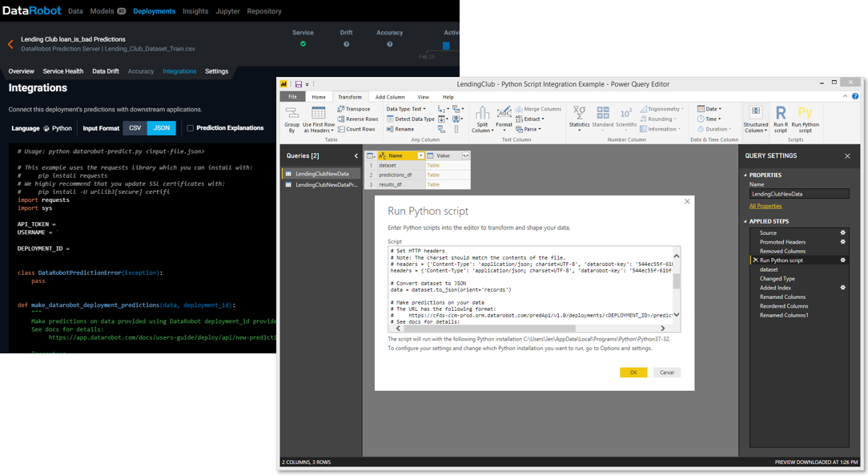Enable the Prediction Explanations checkbox
The height and width of the screenshot is (476, 868).
[190, 128]
